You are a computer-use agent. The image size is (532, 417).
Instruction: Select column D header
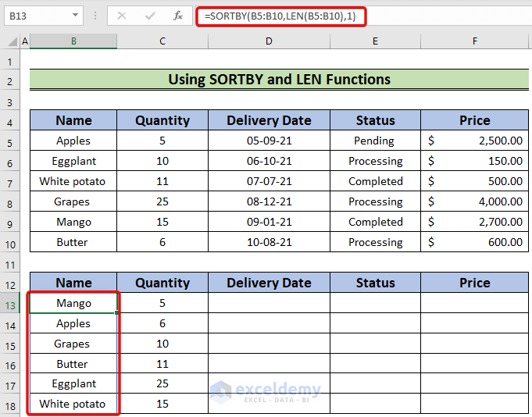tap(269, 41)
